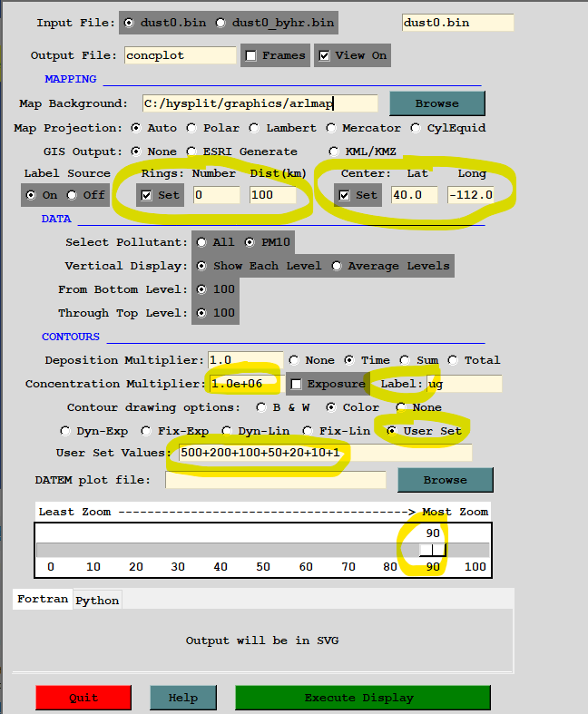Select All pollutants option
The image size is (588, 714).
pyautogui.click(x=200, y=242)
